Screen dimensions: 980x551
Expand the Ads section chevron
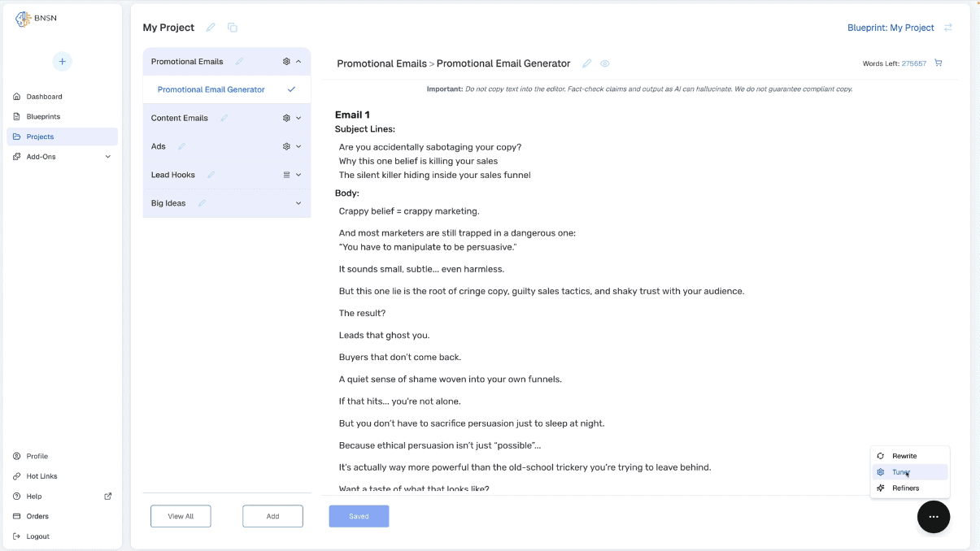(x=298, y=146)
